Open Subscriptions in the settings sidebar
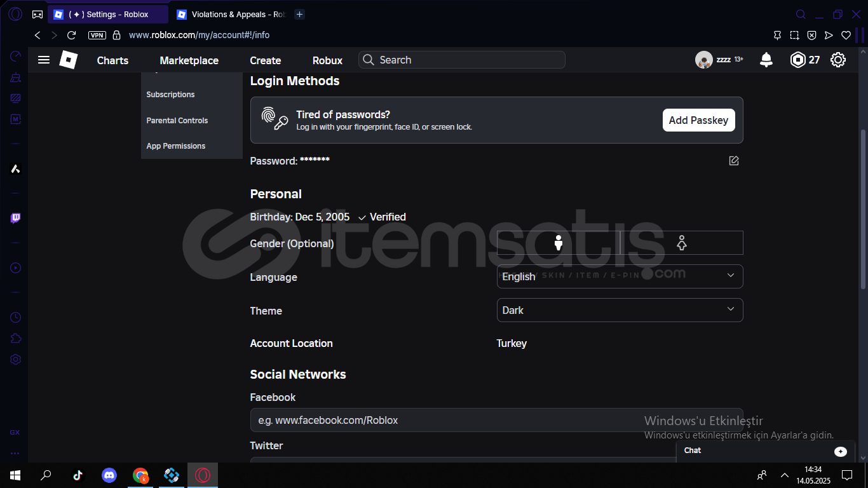868x488 pixels. [x=170, y=95]
